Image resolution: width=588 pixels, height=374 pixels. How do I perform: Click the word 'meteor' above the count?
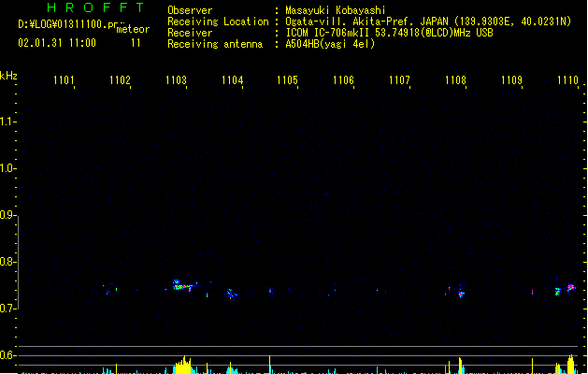133,29
